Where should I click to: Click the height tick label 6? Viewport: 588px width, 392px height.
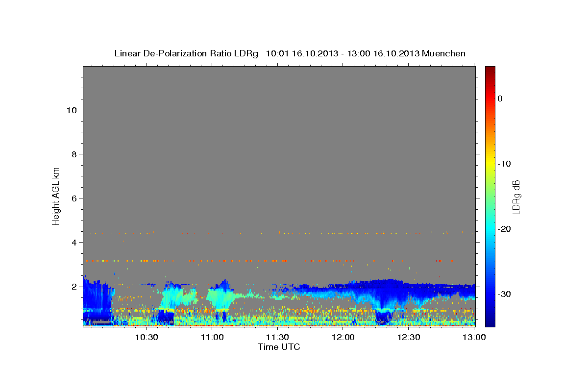click(73, 198)
